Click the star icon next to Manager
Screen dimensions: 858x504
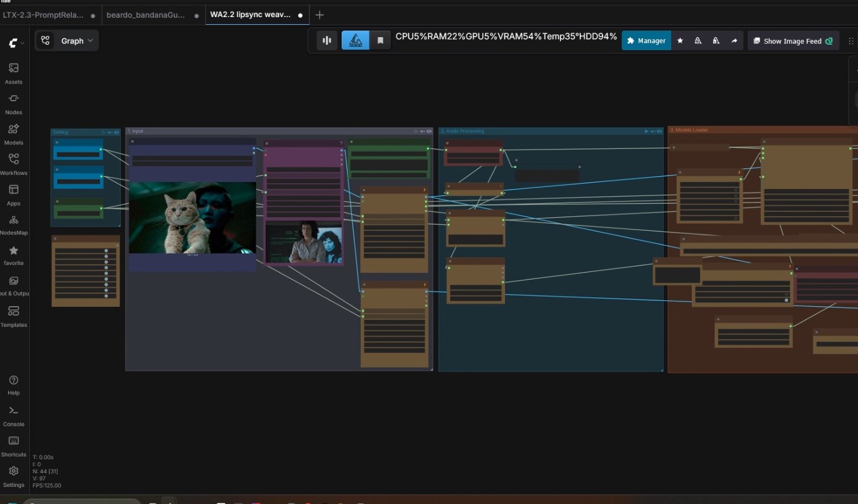coord(680,41)
